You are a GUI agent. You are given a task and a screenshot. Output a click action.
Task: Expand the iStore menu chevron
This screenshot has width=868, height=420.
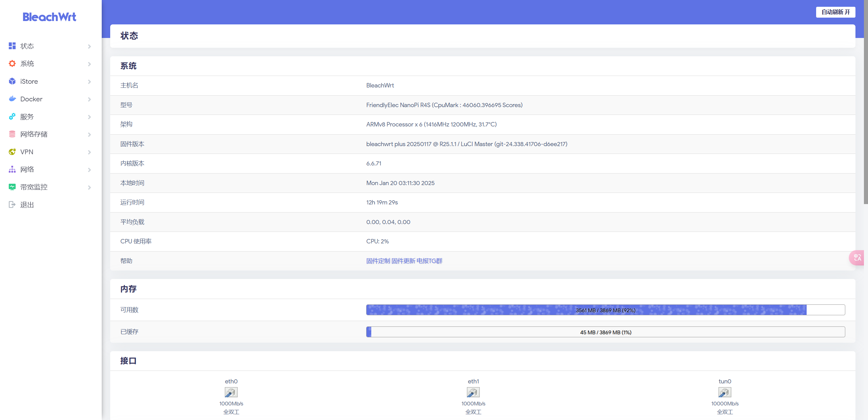[x=90, y=82]
